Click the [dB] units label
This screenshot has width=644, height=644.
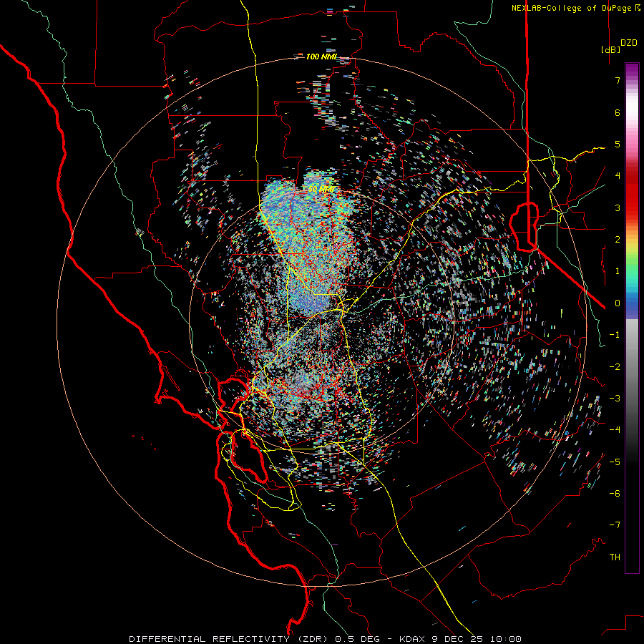(x=611, y=49)
